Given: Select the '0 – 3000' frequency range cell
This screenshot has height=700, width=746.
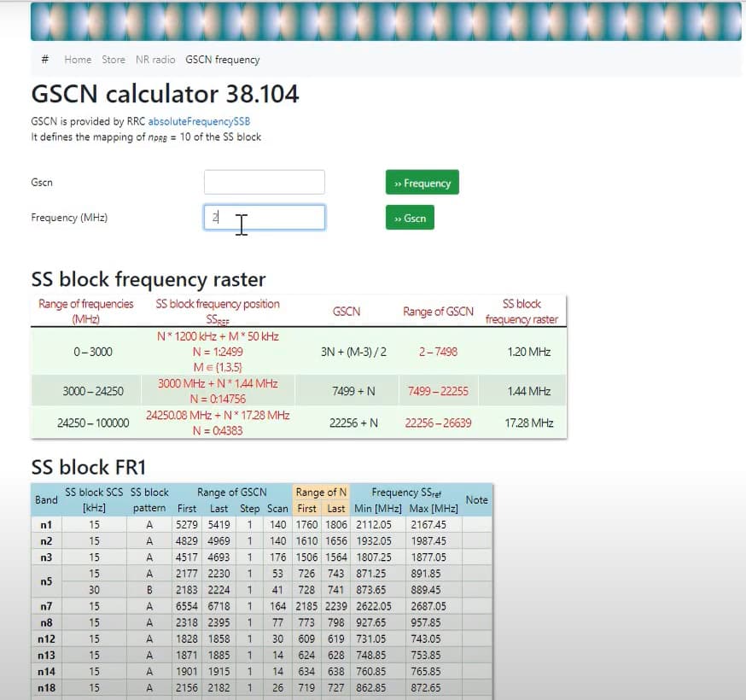Looking at the screenshot, I should (93, 352).
